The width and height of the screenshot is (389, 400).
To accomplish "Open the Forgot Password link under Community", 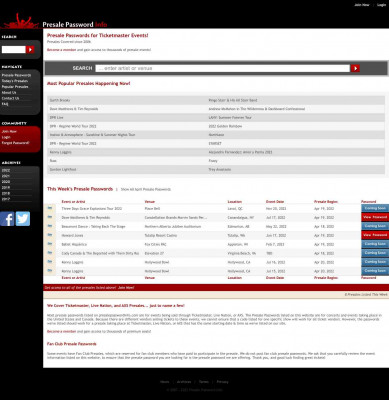I will [x=15, y=143].
